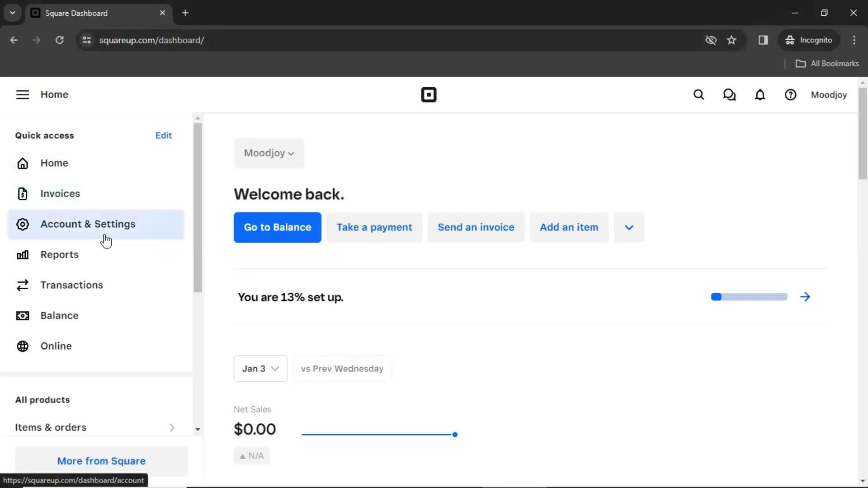Select the More from Square link
This screenshot has height=488, width=868.
[x=101, y=460]
